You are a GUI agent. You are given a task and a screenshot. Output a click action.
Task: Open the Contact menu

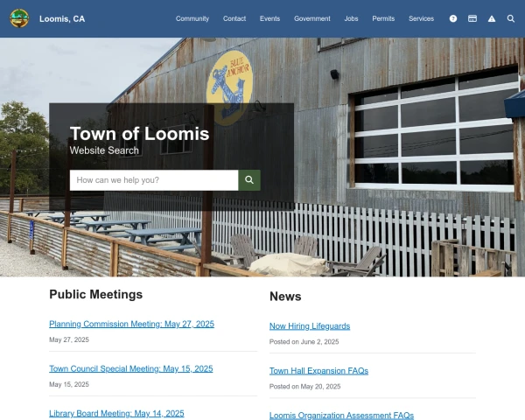234,18
